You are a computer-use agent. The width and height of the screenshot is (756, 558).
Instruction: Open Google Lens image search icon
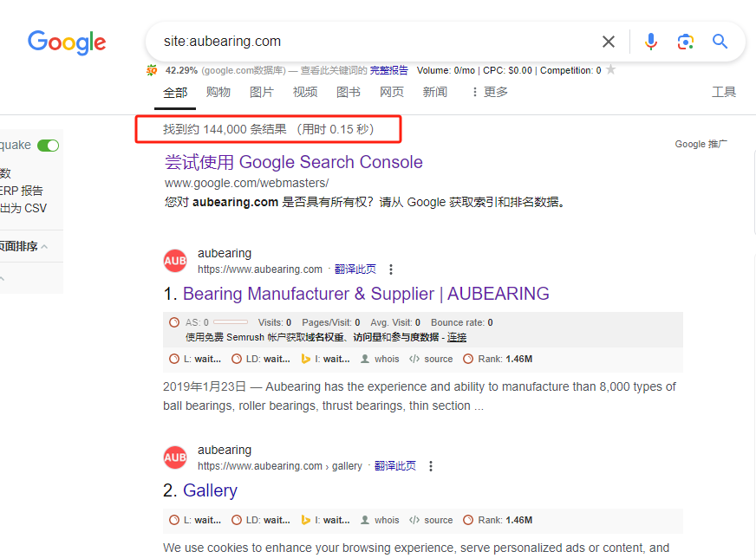click(x=686, y=42)
